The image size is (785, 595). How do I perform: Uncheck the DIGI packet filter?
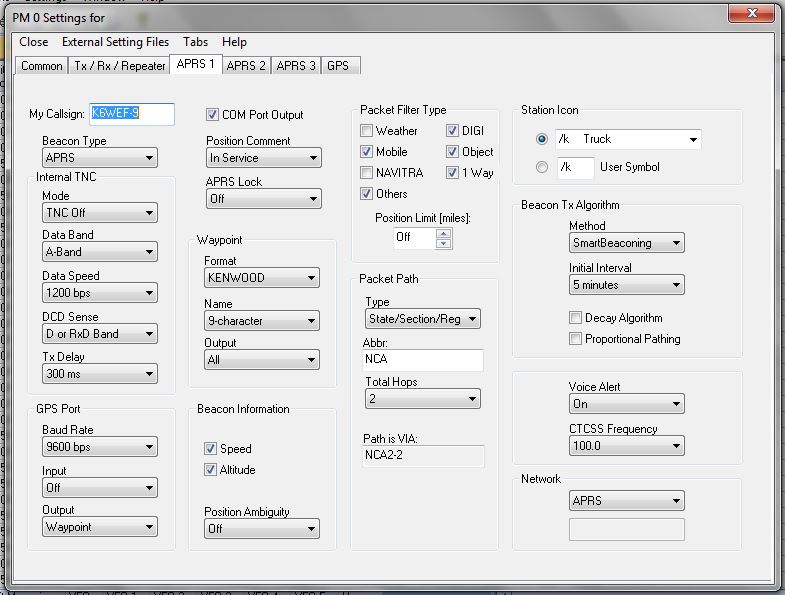[x=453, y=131]
